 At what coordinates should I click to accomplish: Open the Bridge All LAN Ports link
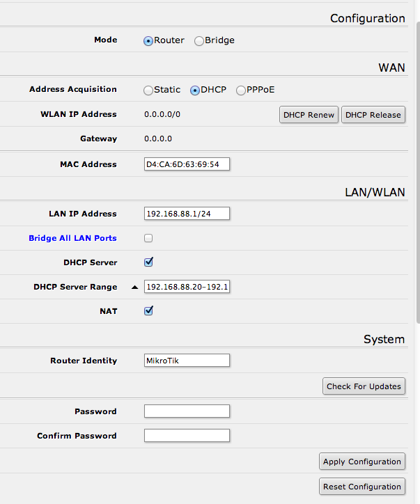[x=72, y=238]
